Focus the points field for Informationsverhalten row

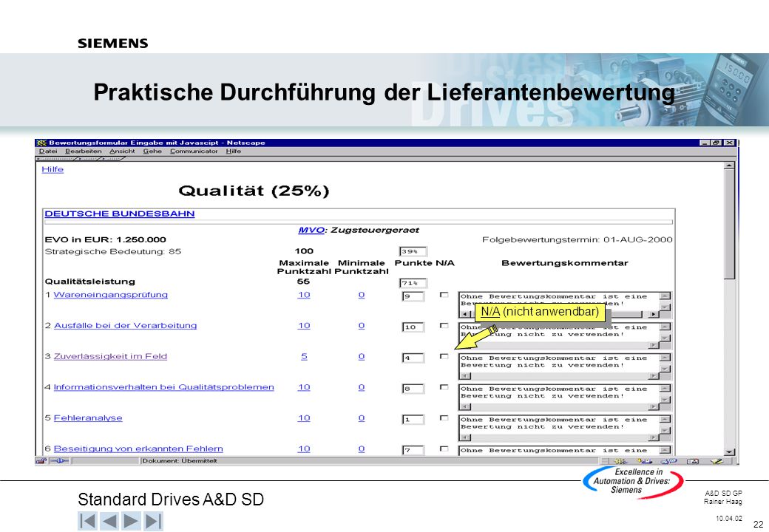tap(413, 389)
